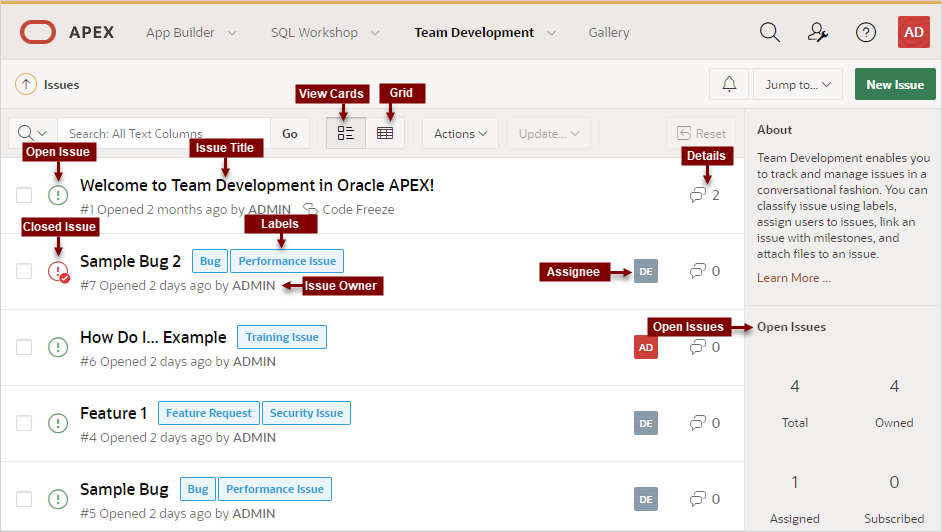Open the Feature 1 issue title
The width and height of the screenshot is (942, 532).
(x=114, y=413)
